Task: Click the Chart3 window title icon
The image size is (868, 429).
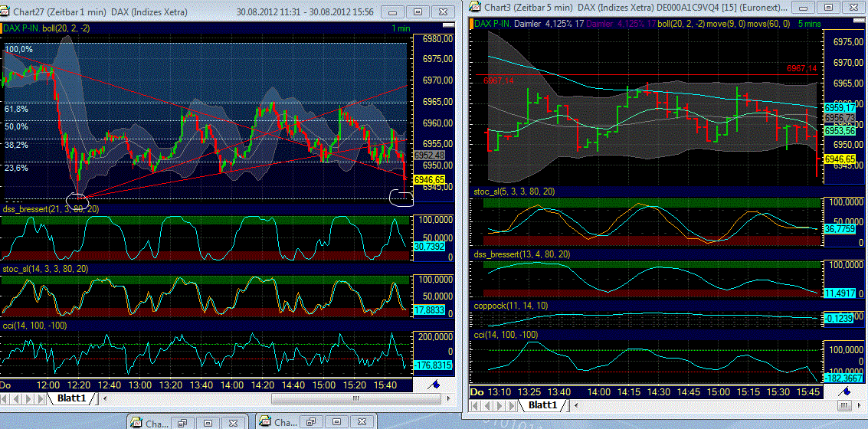Action: point(475,7)
